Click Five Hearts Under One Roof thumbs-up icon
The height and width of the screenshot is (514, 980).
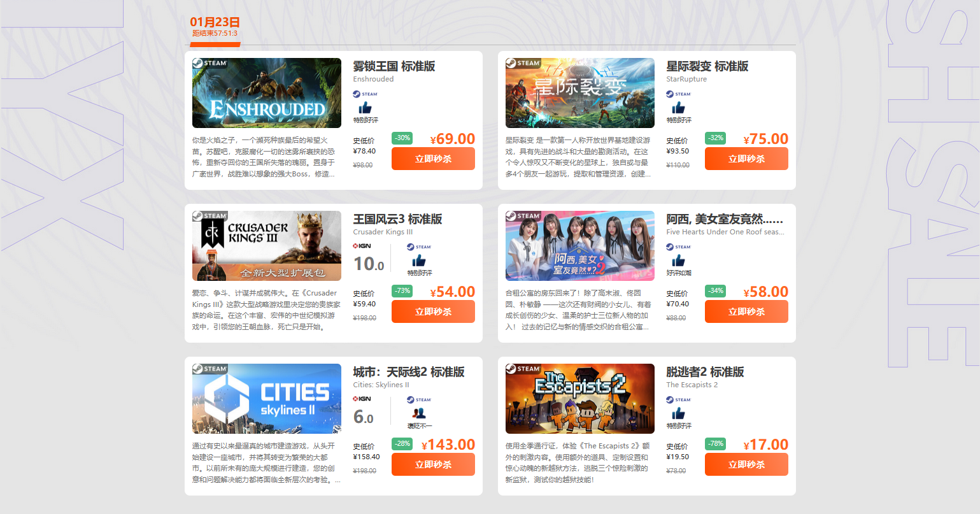pyautogui.click(x=678, y=261)
